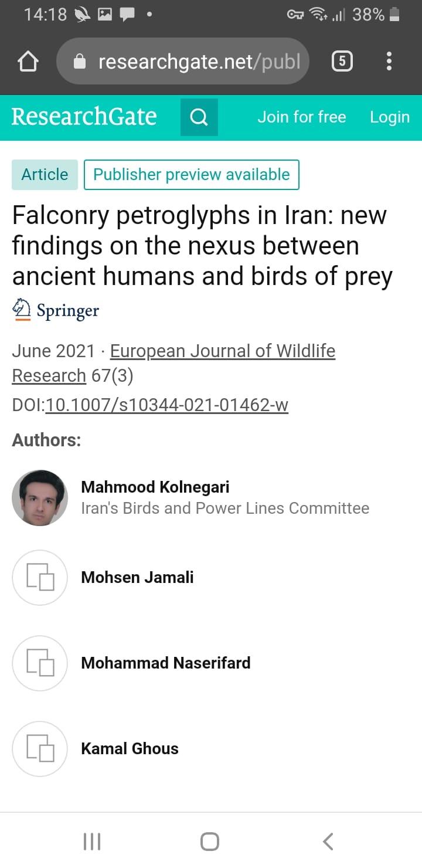Tap the Springer publisher logo

point(56,310)
